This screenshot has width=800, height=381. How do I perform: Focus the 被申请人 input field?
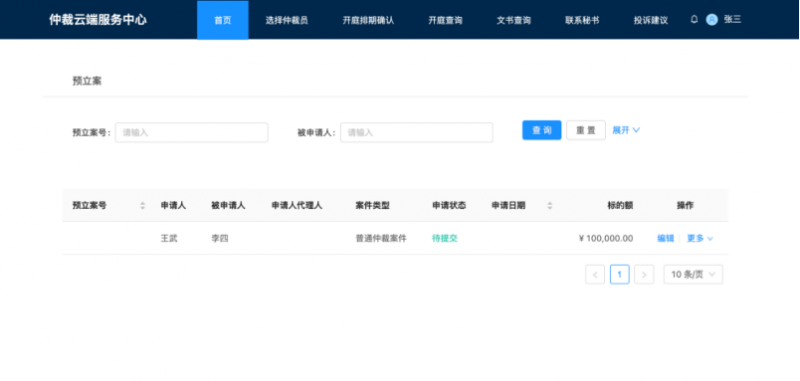coord(416,132)
